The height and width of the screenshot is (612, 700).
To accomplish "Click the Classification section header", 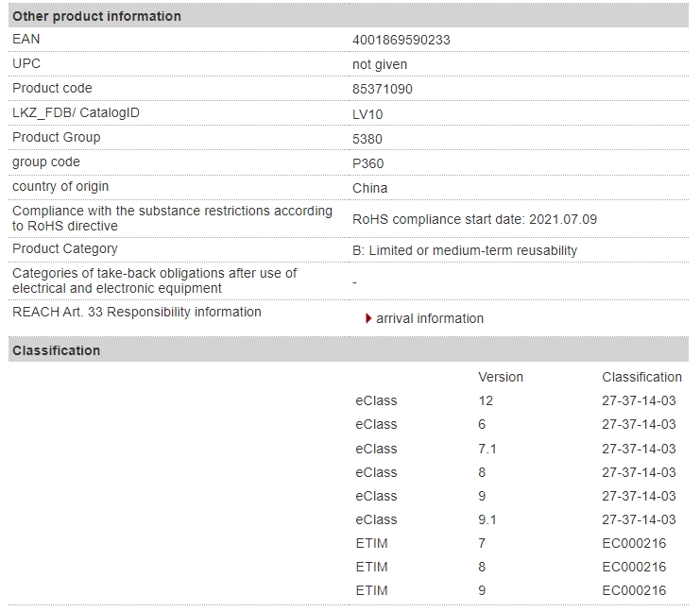I will (x=56, y=350).
